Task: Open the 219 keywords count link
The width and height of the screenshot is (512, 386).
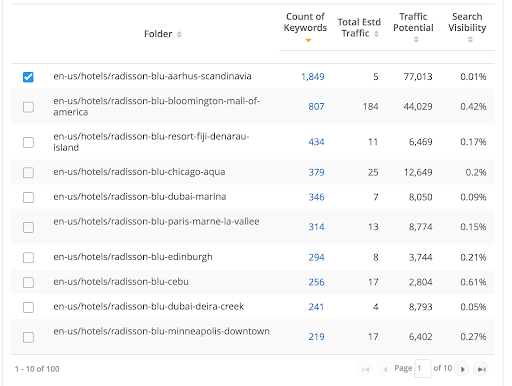Action: 316,337
